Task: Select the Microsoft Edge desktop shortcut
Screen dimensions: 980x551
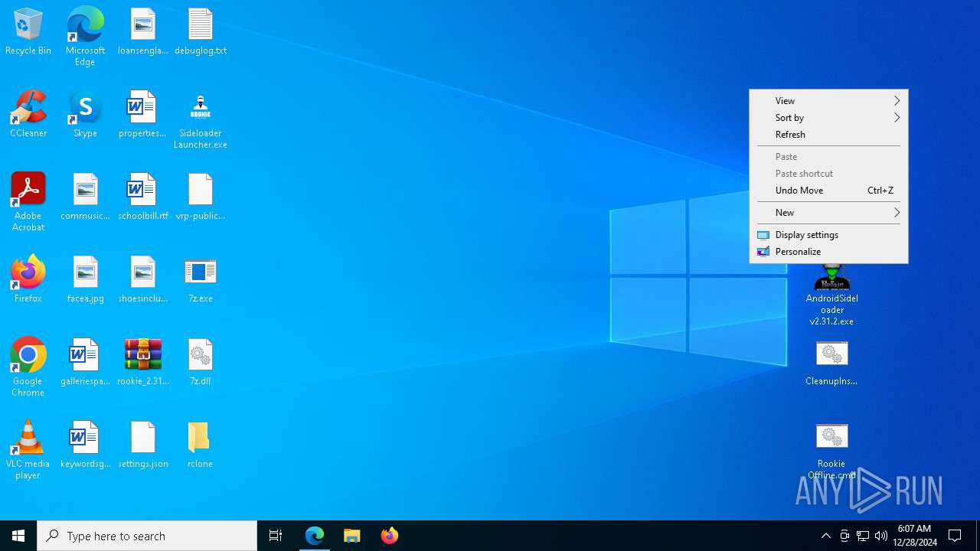Action: coord(85,37)
